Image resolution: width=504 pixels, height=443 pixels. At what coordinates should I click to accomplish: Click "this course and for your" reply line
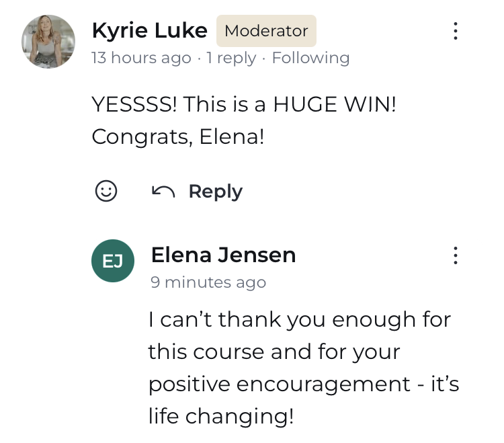pyautogui.click(x=274, y=351)
